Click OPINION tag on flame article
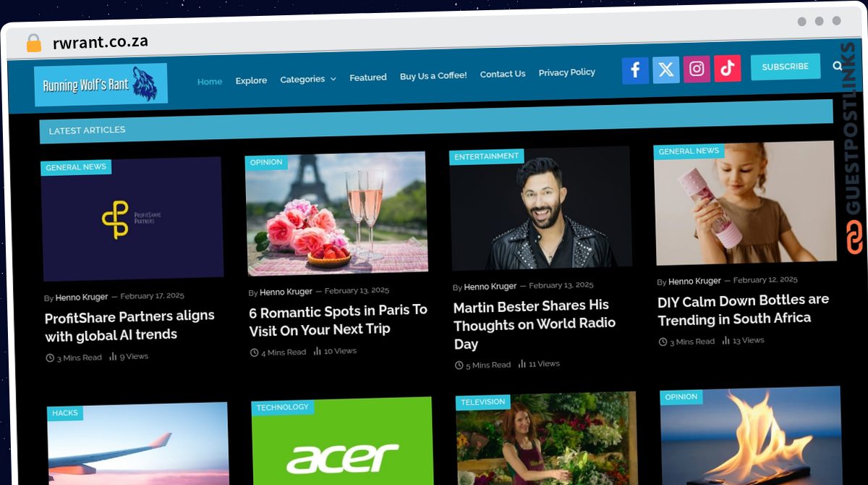The image size is (868, 485). pos(681,397)
